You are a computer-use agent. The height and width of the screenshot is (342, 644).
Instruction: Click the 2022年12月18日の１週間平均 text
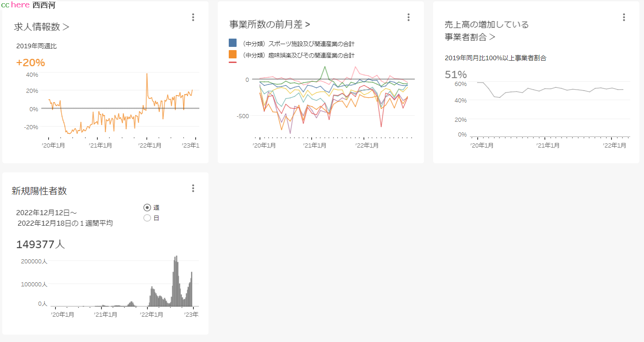[65, 223]
